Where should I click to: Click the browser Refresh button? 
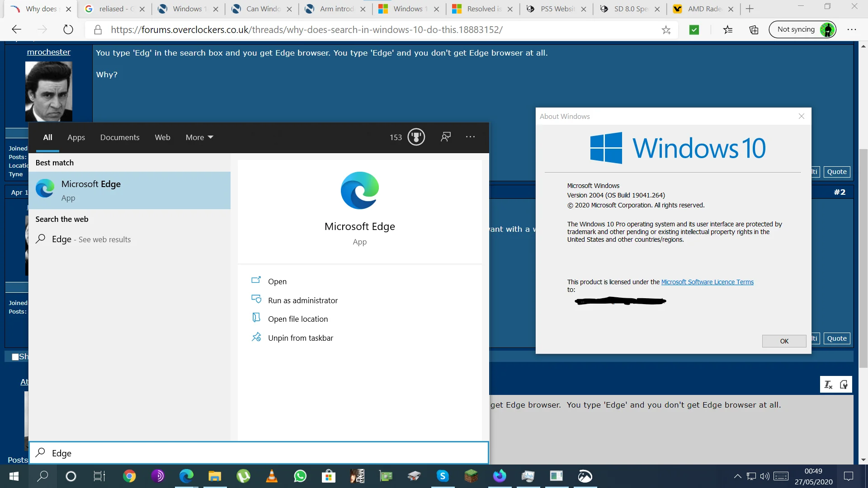(x=68, y=30)
